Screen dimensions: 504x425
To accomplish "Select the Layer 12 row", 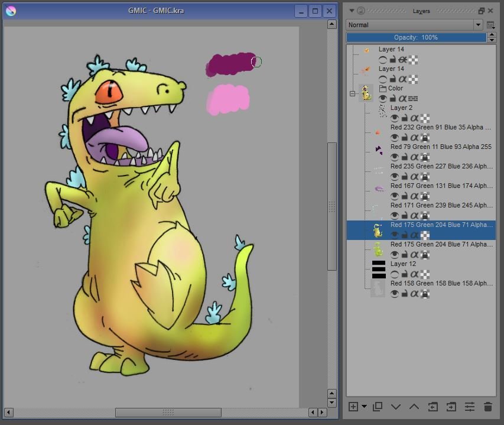I will pyautogui.click(x=421, y=269).
